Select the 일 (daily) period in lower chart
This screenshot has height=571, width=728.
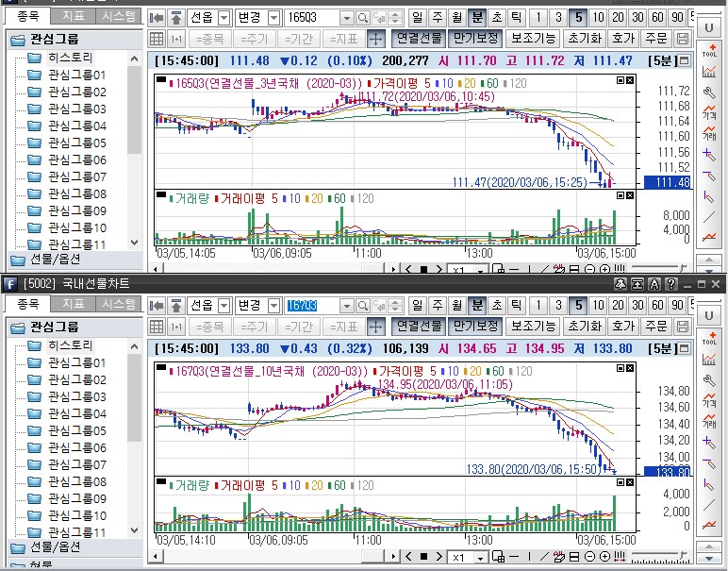pyautogui.click(x=418, y=306)
